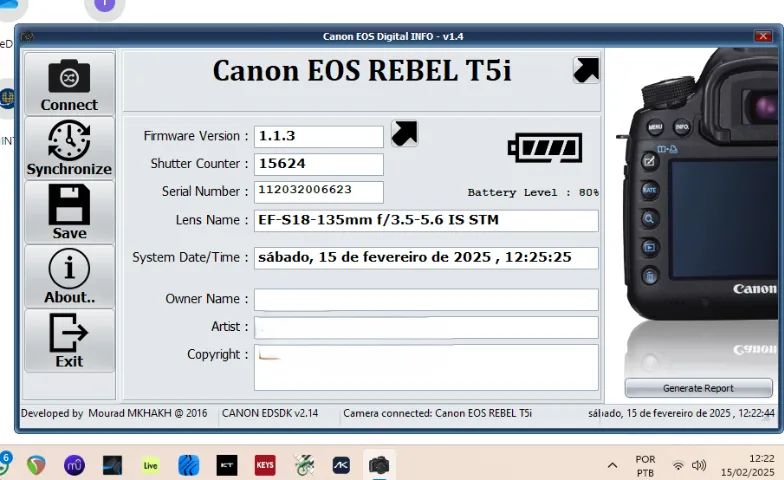
Task: Click into the Artist text field
Action: [426, 327]
